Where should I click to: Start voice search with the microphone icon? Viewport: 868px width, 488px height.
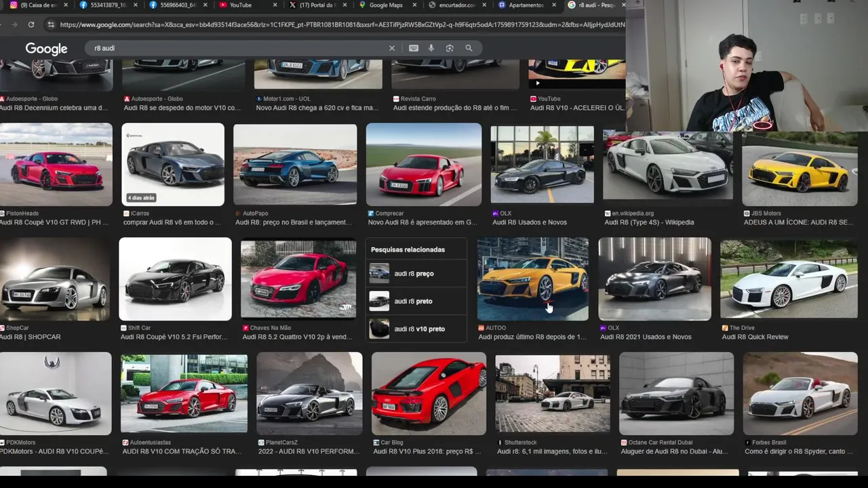[x=431, y=48]
